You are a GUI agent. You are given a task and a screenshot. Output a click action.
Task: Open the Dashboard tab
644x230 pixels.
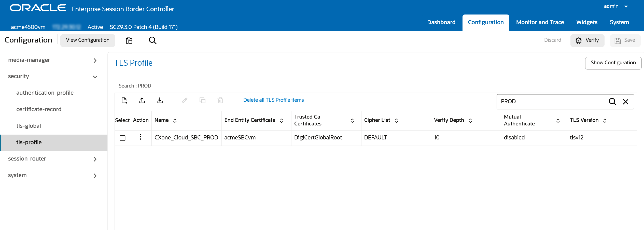(x=441, y=22)
